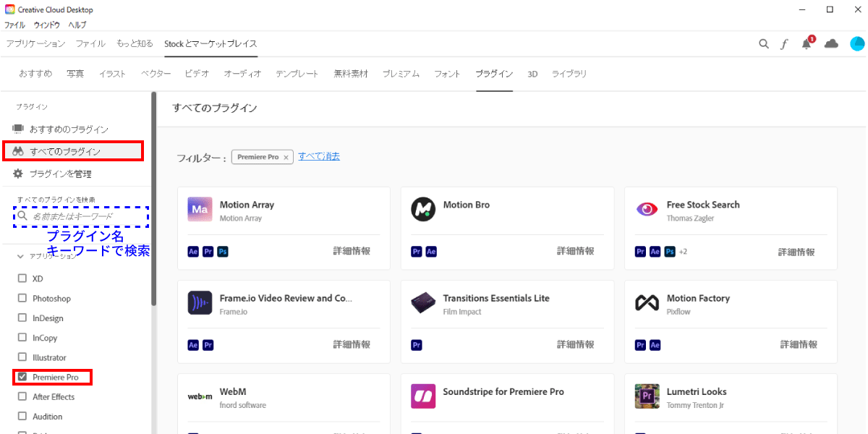868x434 pixels.
Task: Click After Effects badge on Motion Factory card
Action: point(655,345)
